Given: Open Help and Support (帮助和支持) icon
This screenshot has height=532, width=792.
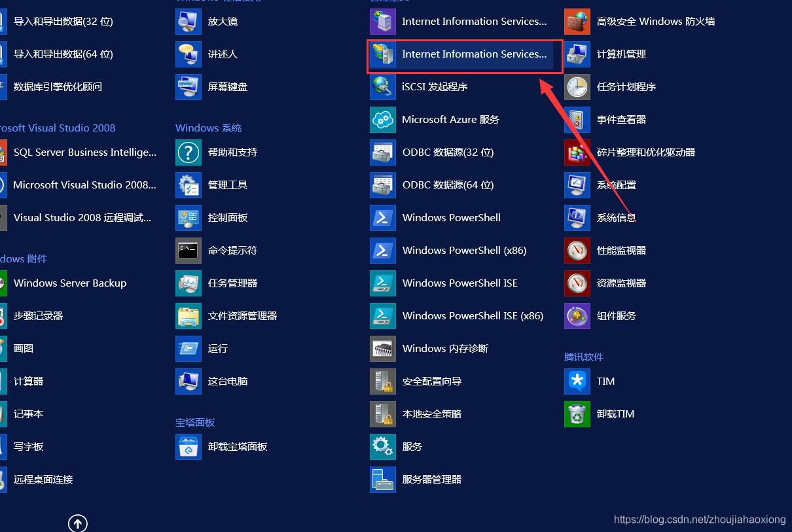Looking at the screenshot, I should [x=189, y=152].
